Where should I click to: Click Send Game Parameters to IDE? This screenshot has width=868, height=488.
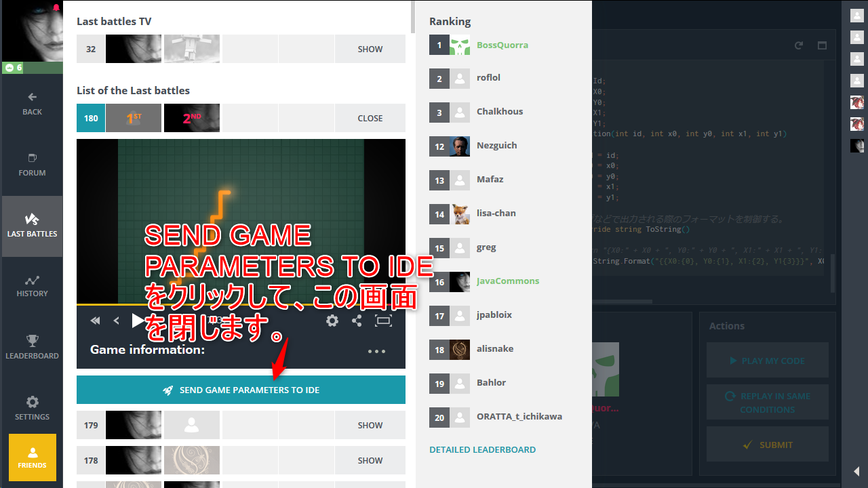(241, 390)
